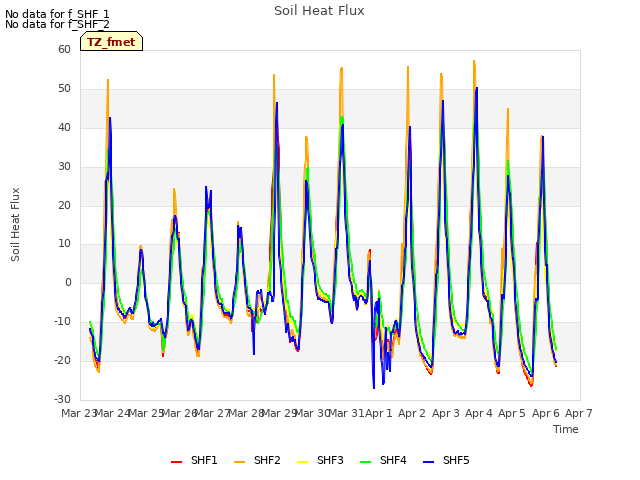Click the 'Apr 4' x-axis tick label
The height and width of the screenshot is (480, 640).
[x=479, y=413]
